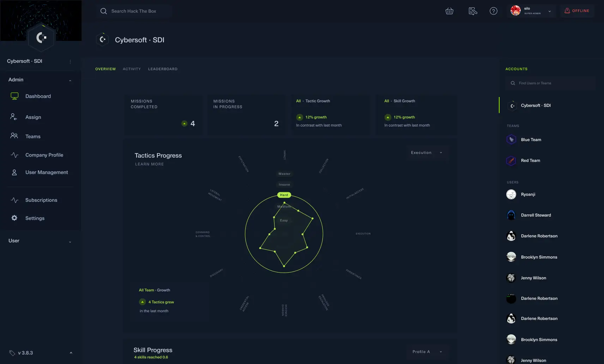604x364 pixels.
Task: Open Teams from the Admin menu
Action: [x=32, y=136]
